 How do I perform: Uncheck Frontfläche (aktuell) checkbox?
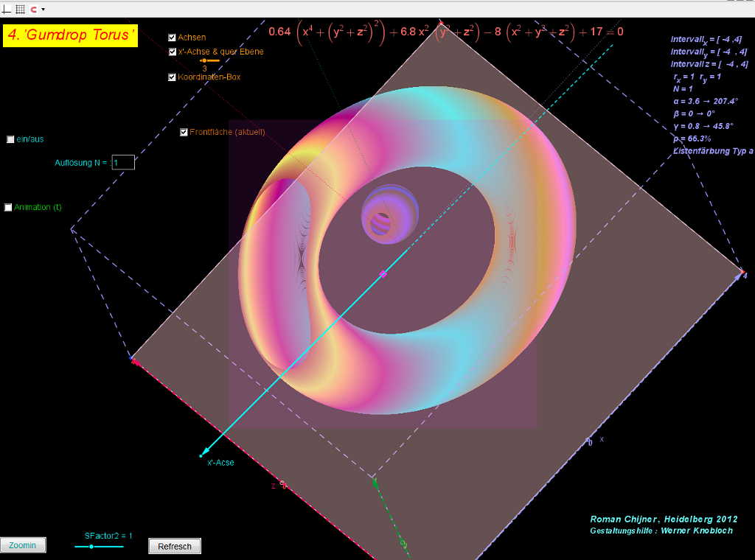tap(184, 133)
